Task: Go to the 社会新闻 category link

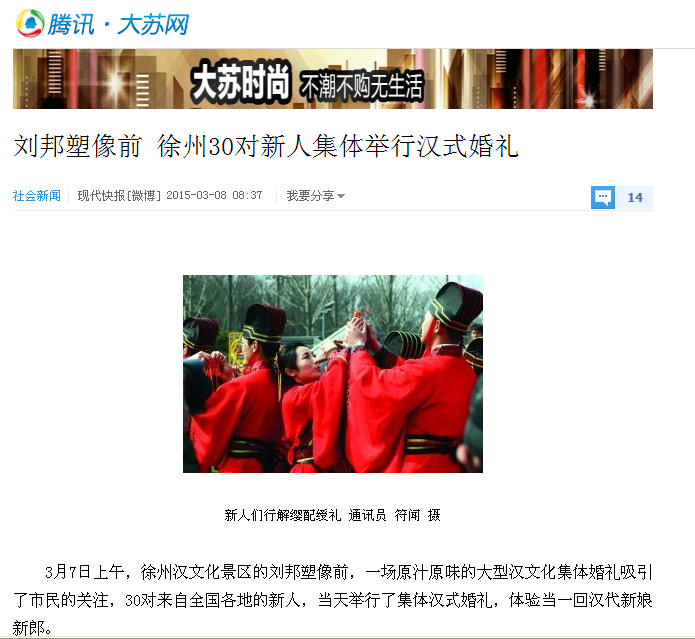Action: [x=37, y=195]
